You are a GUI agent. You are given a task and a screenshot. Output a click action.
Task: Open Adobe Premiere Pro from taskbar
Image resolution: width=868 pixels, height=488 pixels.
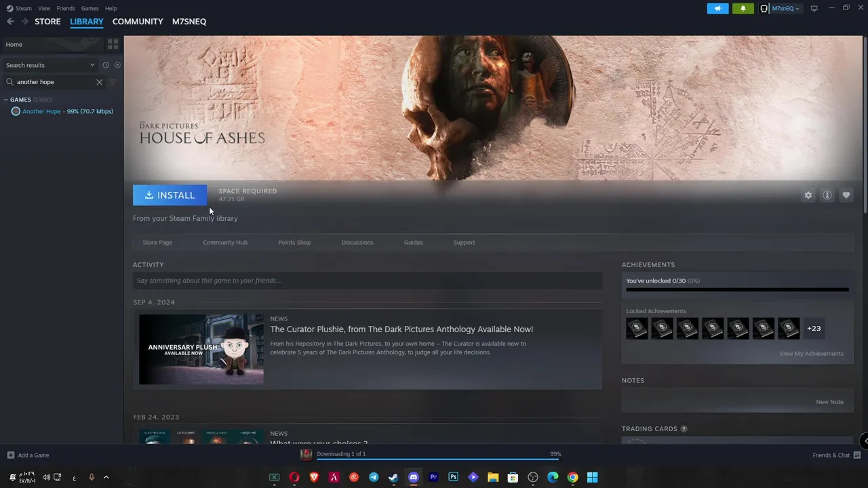[433, 477]
